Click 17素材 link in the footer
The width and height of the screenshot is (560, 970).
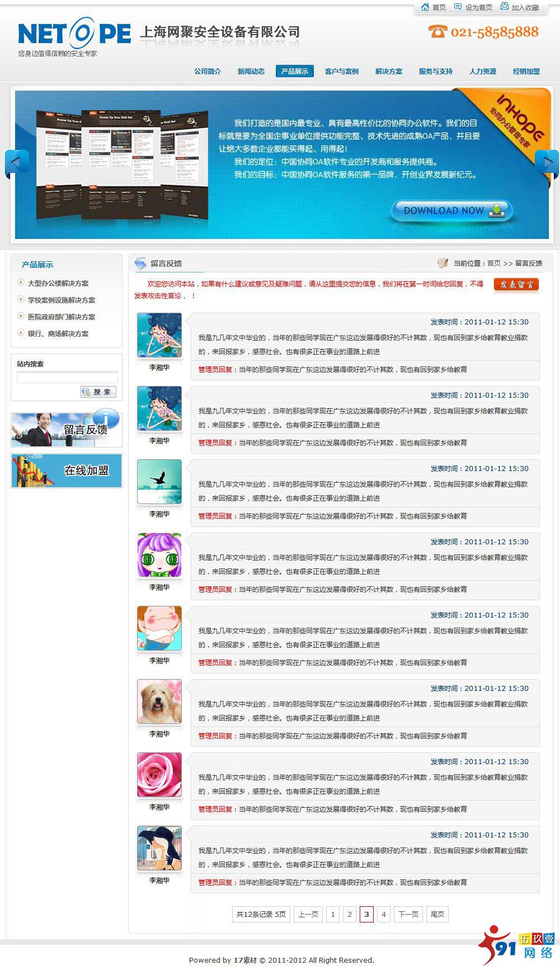pyautogui.click(x=245, y=960)
